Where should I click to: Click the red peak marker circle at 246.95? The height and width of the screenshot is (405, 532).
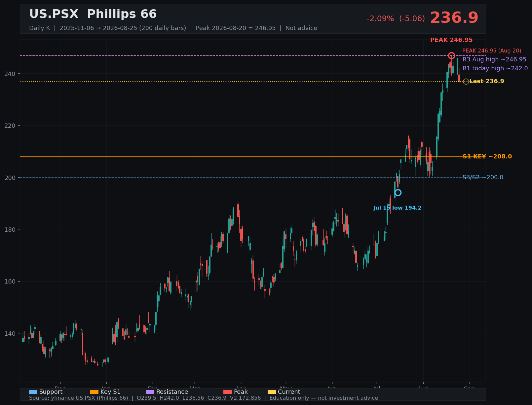click(x=451, y=55)
